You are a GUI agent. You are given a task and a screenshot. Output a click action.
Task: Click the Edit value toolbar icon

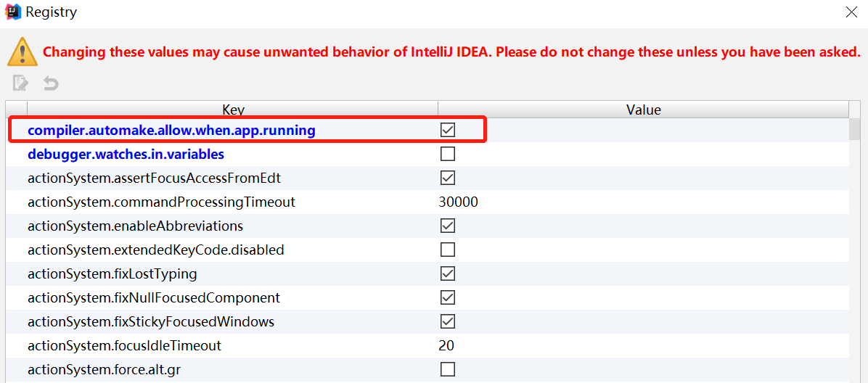tap(20, 83)
